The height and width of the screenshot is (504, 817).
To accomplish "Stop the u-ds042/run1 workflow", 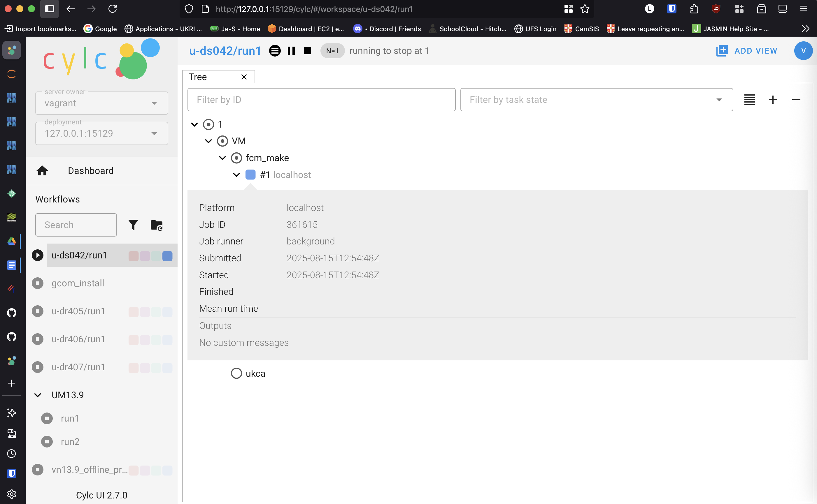I will coord(308,51).
